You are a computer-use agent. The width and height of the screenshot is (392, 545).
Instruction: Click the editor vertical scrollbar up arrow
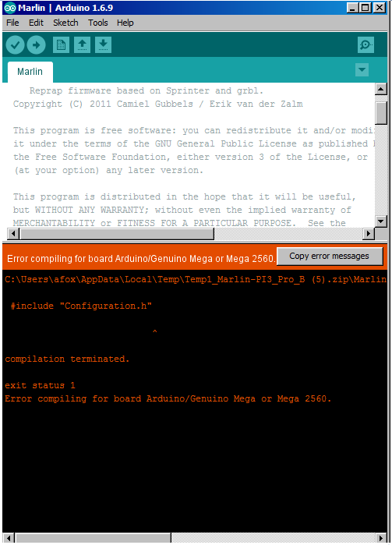381,90
